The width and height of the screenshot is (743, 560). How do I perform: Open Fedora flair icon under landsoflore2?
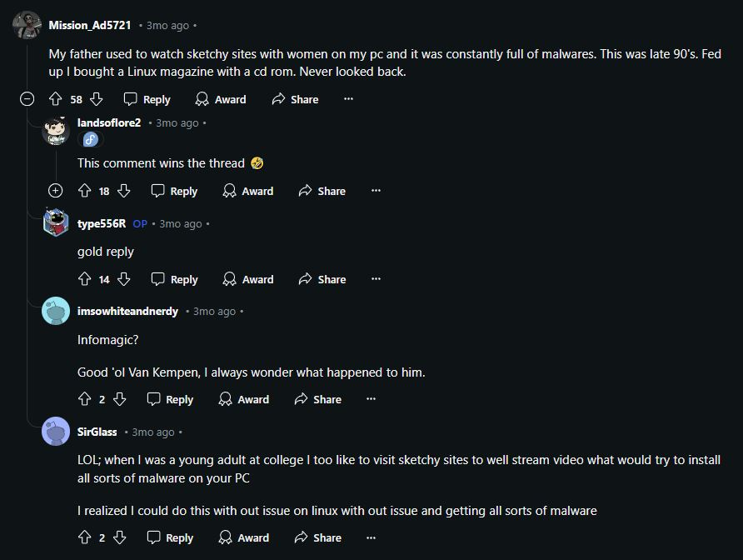click(x=90, y=139)
